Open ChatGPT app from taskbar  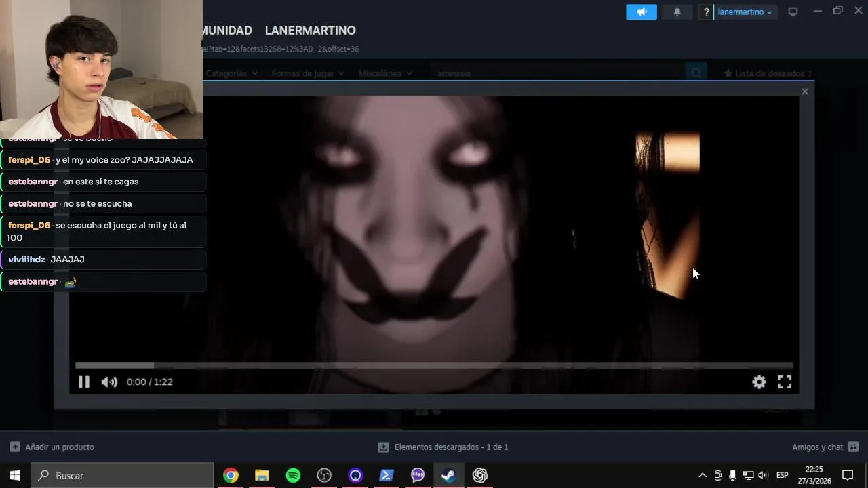click(480, 475)
